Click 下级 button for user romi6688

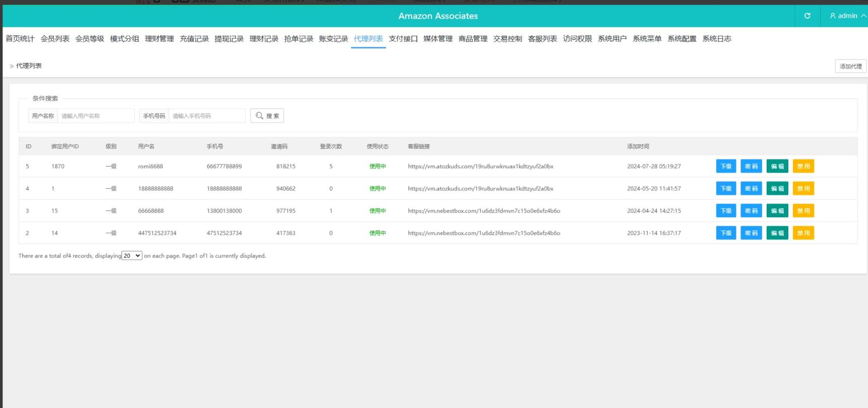pos(726,166)
